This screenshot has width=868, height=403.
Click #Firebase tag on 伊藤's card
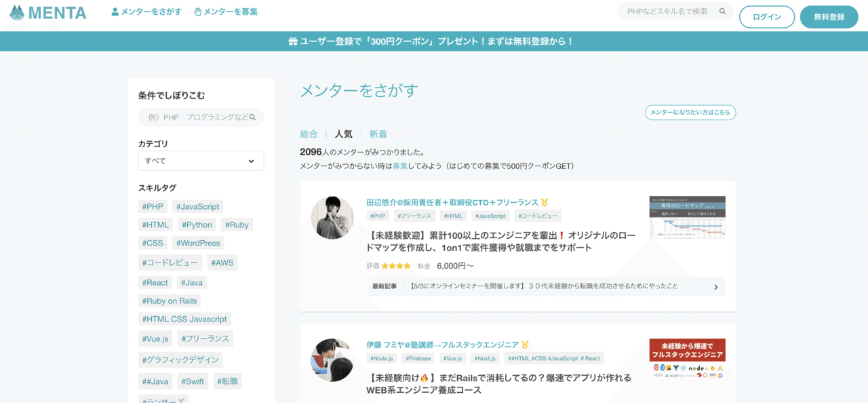(418, 358)
